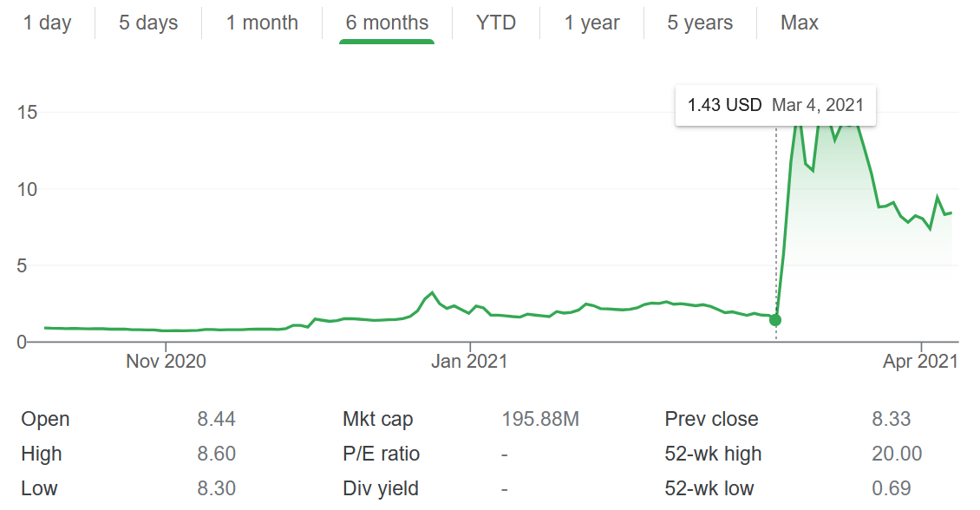Click the 52-wk low value 0.69
The width and height of the screenshot is (980, 510).
point(892,488)
